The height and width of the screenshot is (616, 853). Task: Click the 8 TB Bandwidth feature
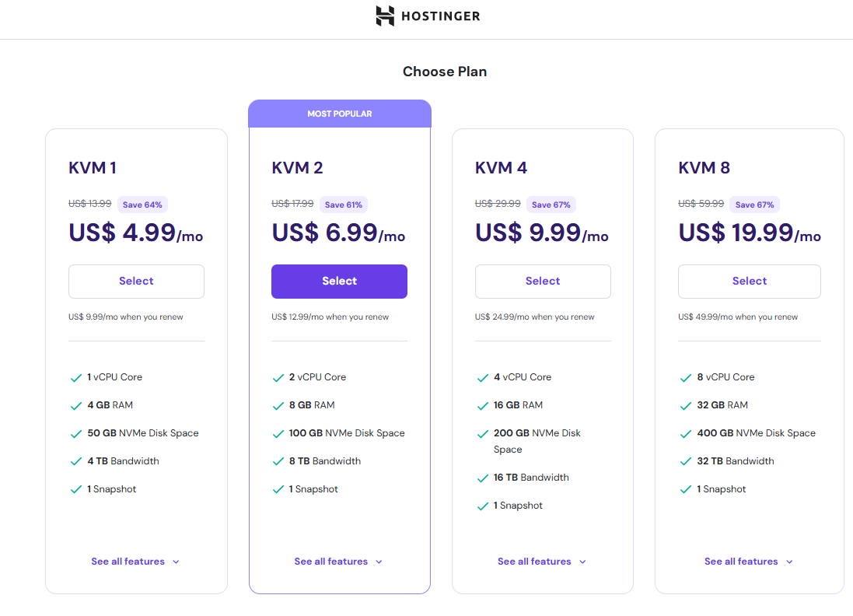[325, 461]
